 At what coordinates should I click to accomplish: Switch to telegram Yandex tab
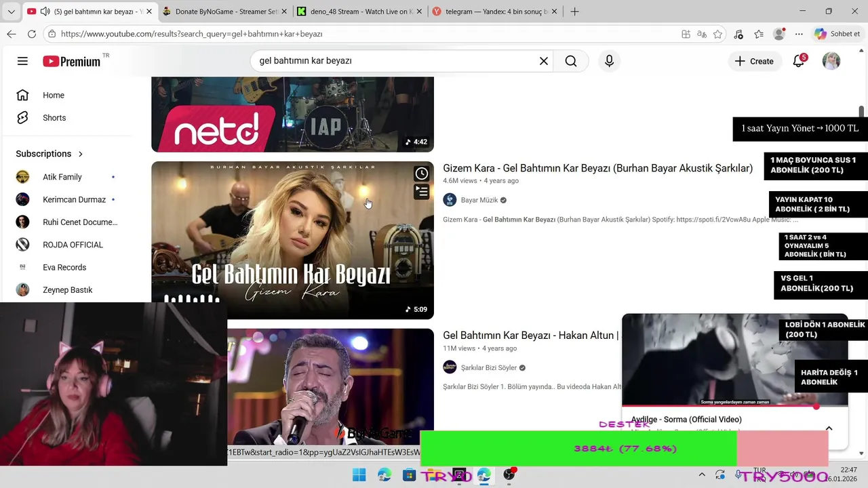(x=496, y=12)
